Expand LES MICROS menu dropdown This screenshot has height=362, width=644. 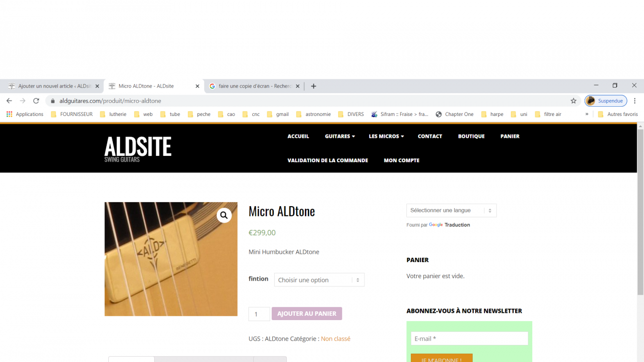(386, 136)
